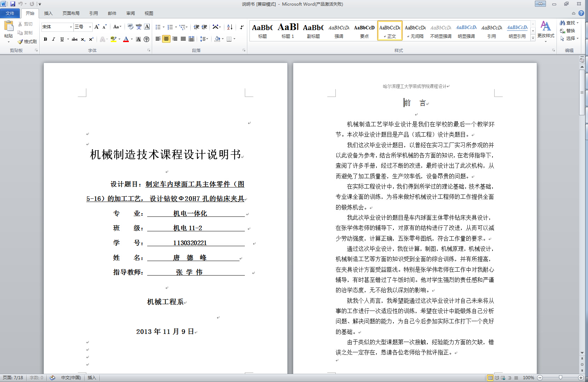This screenshot has height=382, width=588.
Task: Click the Strikethrough (abc) icon
Action: tap(75, 39)
